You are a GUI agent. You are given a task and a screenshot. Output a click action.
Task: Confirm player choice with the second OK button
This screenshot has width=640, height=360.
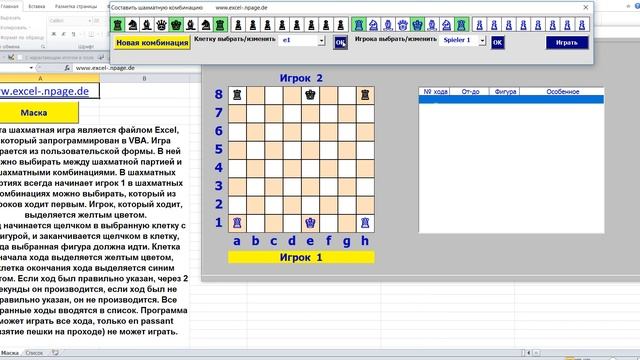coord(497,42)
